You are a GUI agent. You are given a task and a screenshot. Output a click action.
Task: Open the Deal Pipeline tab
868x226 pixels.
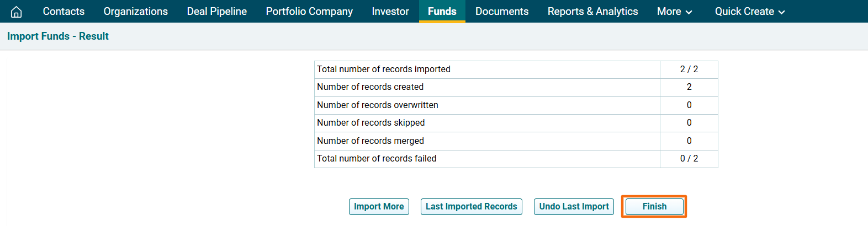click(x=216, y=12)
